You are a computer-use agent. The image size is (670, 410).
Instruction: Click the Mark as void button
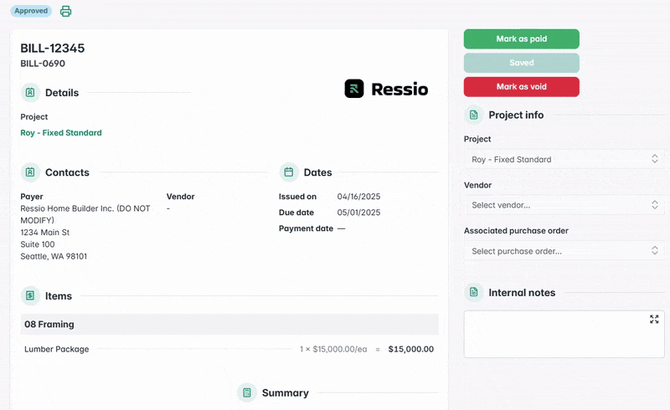[521, 87]
